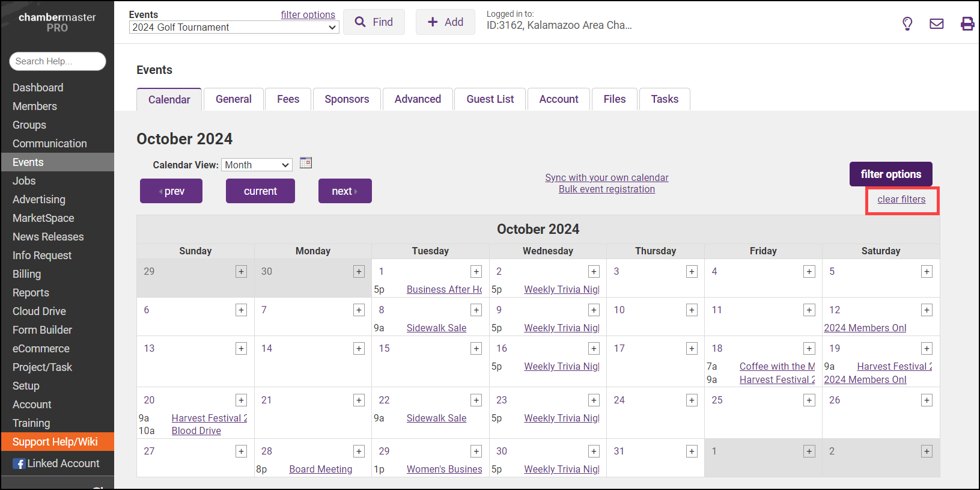Image resolution: width=980 pixels, height=490 pixels.
Task: Open the 2024 Golf Tournament event dropdown
Action: (234, 27)
